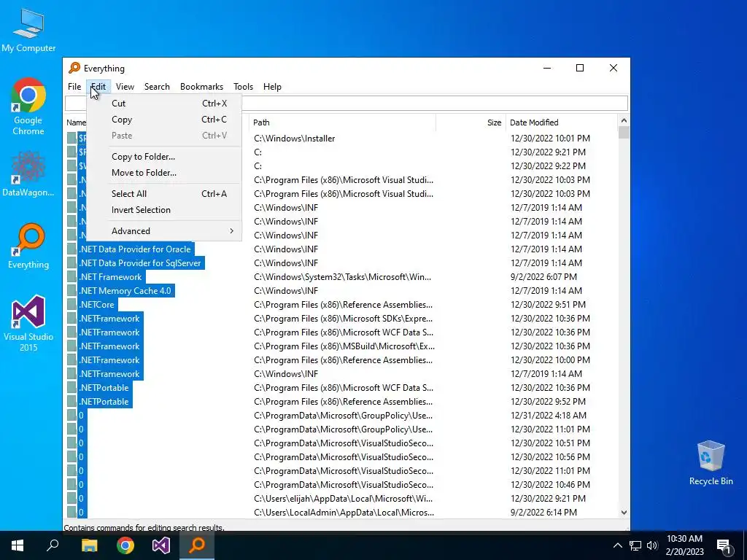Open volume control tray icon

pyautogui.click(x=652, y=545)
